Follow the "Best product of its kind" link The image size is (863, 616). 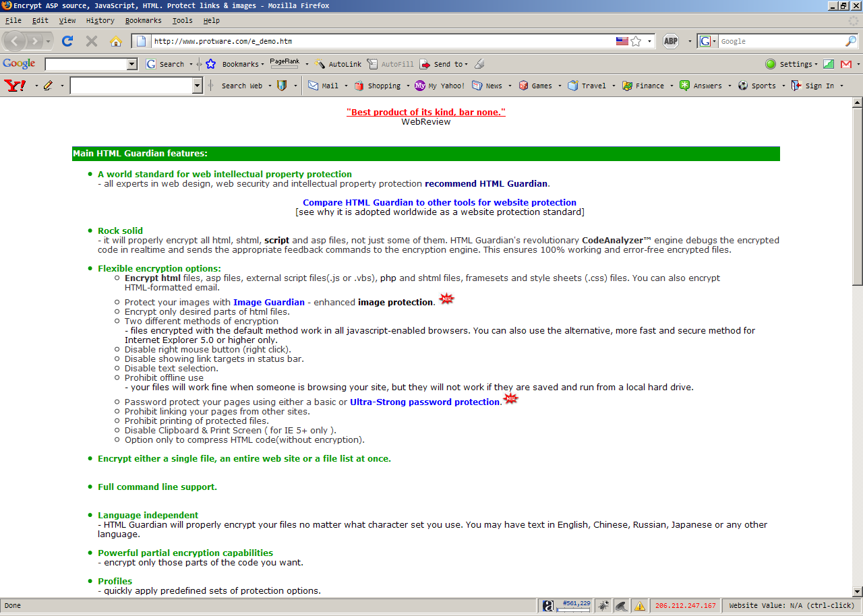(x=426, y=112)
